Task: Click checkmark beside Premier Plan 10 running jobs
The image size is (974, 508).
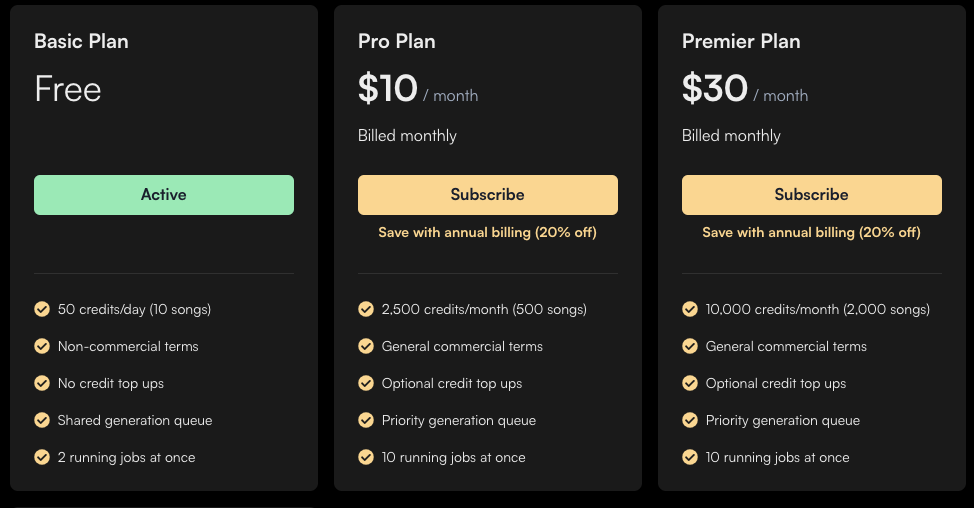Action: click(690, 457)
